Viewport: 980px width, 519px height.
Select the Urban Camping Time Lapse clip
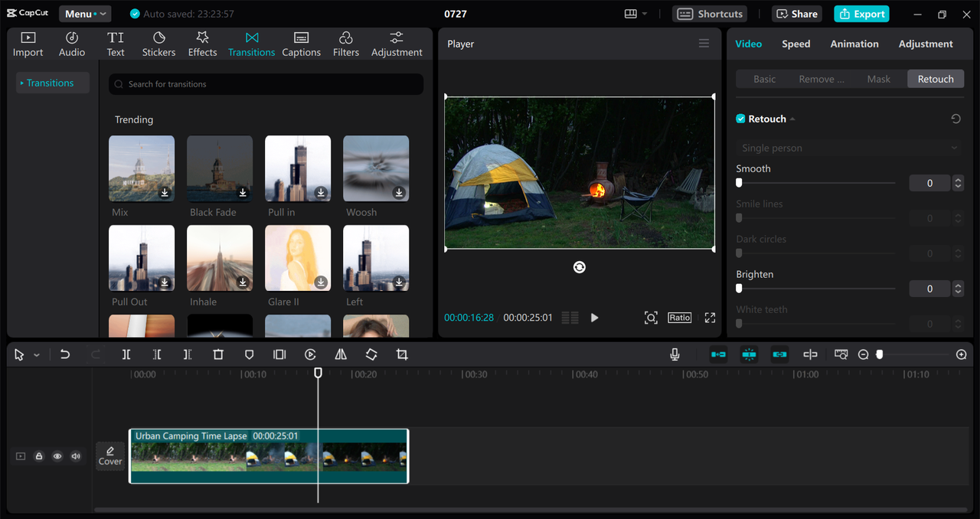click(269, 456)
